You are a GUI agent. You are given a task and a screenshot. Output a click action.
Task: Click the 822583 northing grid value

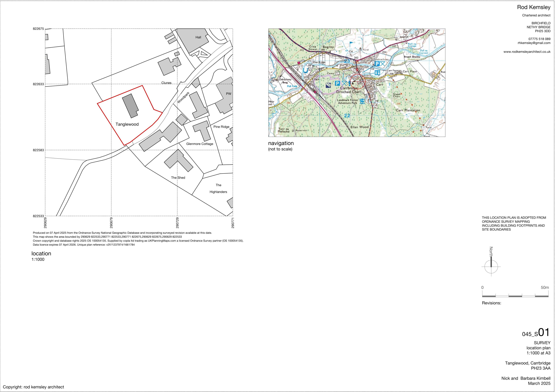tap(38, 150)
